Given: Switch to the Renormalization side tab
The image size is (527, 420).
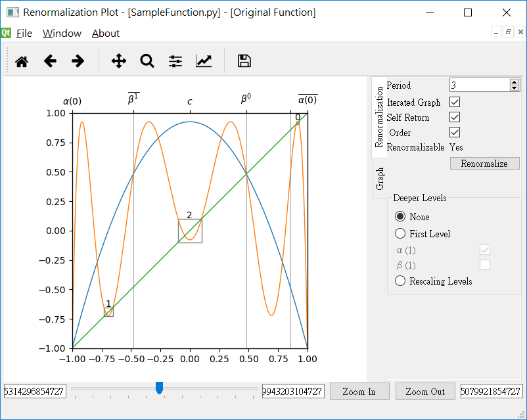Looking at the screenshot, I should (x=379, y=118).
